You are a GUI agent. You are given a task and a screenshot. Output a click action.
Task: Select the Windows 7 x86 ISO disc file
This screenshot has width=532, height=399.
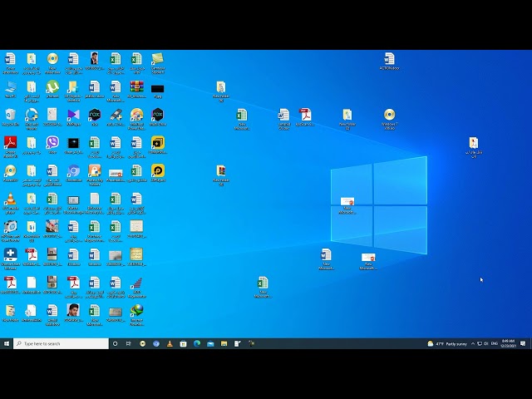(389, 119)
